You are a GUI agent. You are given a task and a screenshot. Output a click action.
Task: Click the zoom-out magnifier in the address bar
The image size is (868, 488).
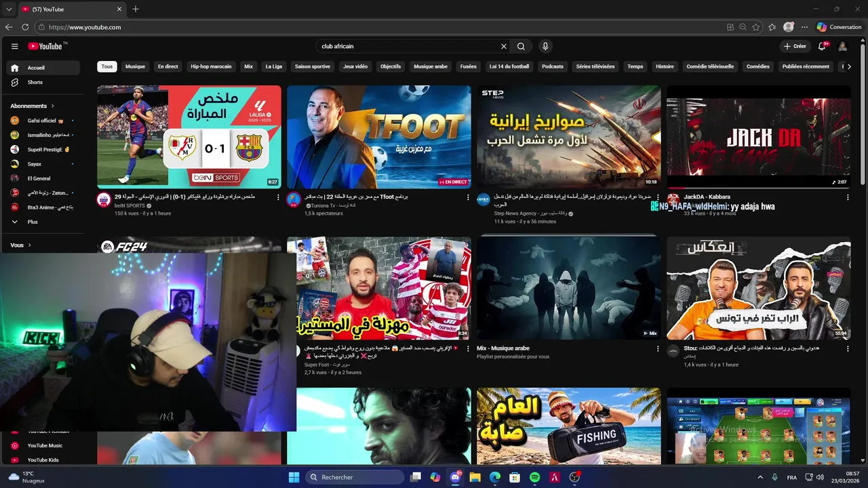(x=743, y=27)
